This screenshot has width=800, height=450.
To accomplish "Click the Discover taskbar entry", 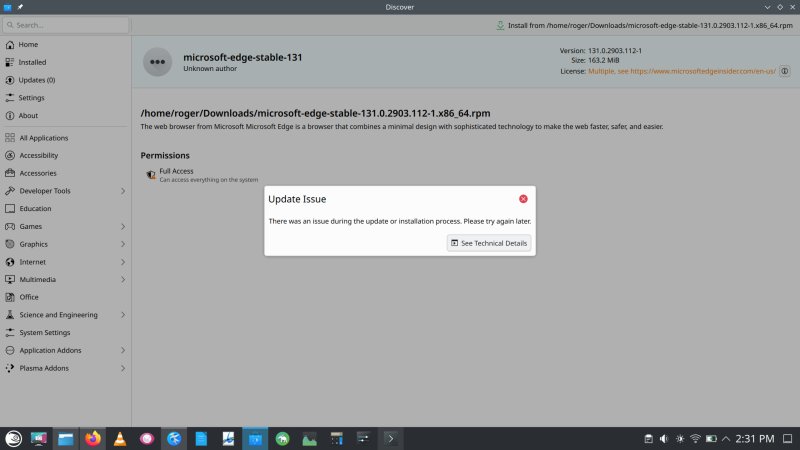I will click(x=255, y=439).
